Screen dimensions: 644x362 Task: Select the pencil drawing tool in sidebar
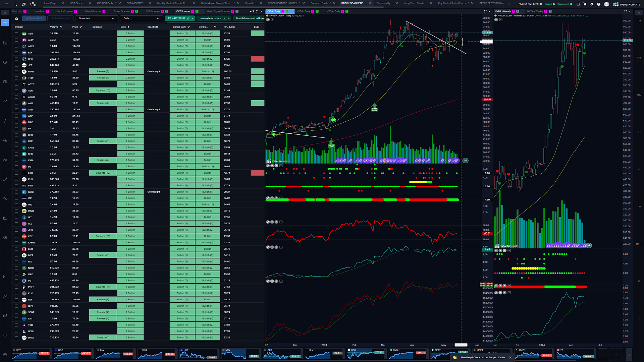5,179
